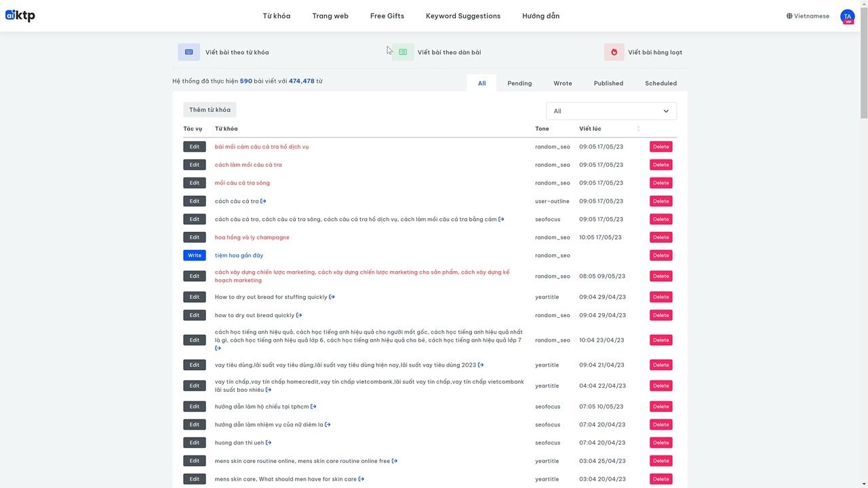Image resolution: width=868 pixels, height=488 pixels.
Task: Click Write for tiệm hoa gần đây
Action: click(195, 256)
